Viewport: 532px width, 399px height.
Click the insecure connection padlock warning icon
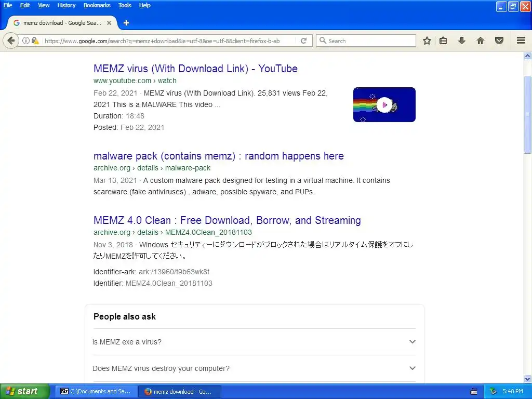click(35, 41)
